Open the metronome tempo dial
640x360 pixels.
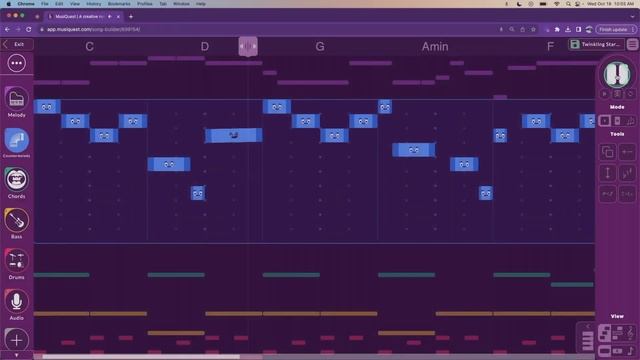[617, 75]
